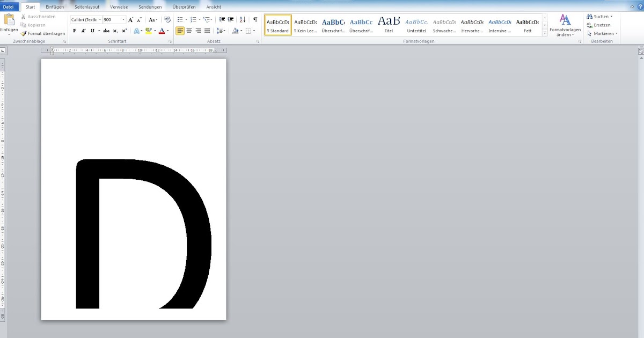This screenshot has width=644, height=338.
Task: Apply the Standard style
Action: click(x=278, y=25)
